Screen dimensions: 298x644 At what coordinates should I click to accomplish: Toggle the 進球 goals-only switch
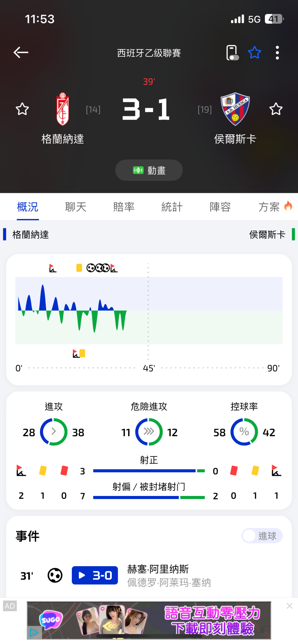tap(262, 536)
